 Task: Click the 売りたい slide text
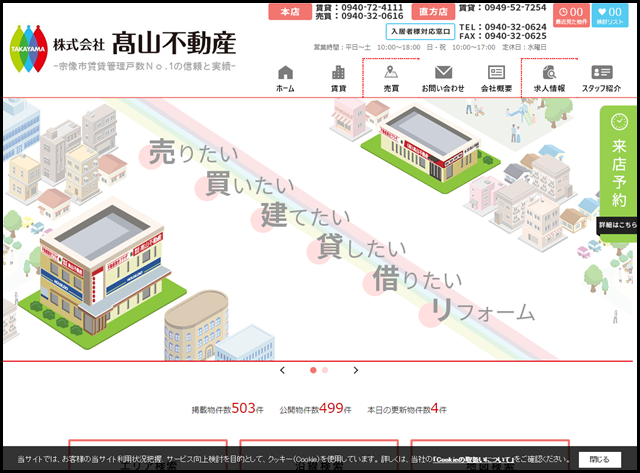(x=193, y=153)
